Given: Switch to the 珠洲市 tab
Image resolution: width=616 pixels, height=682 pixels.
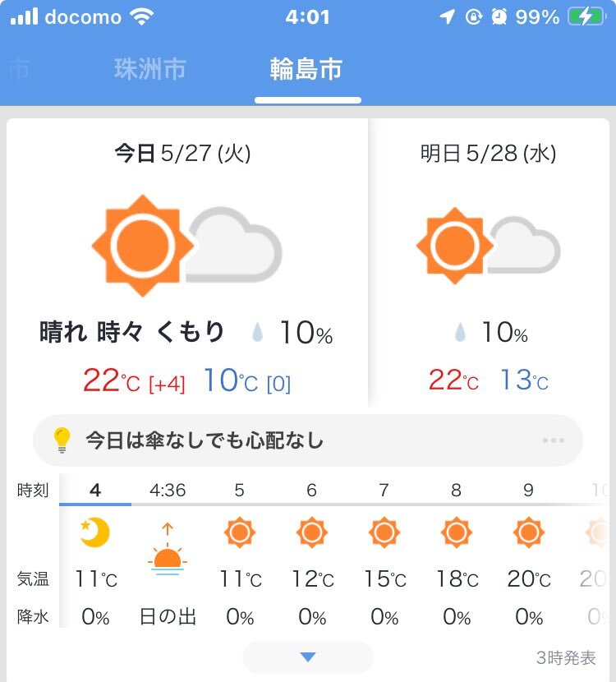Looking at the screenshot, I should [x=150, y=69].
